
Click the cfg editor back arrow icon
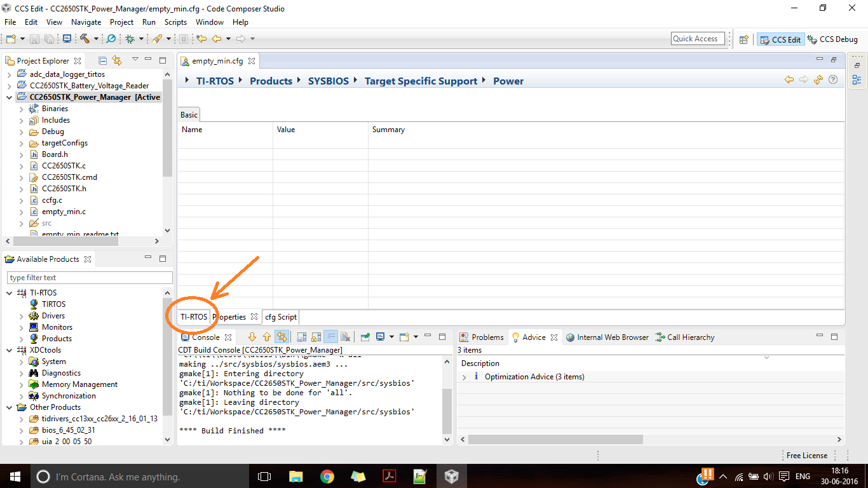[789, 80]
